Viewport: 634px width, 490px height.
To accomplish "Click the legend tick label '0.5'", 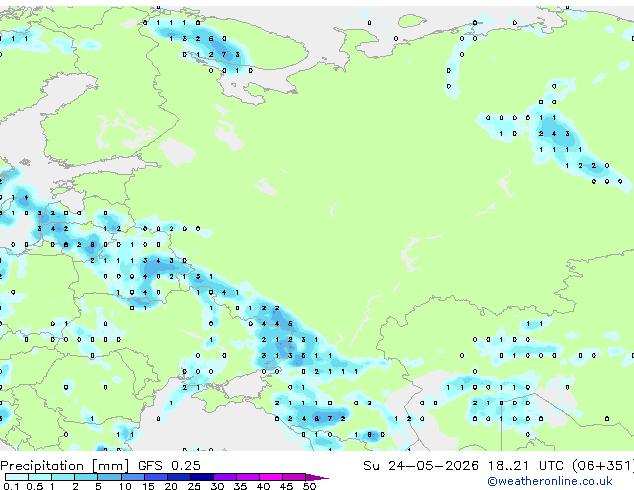I will (x=35, y=486).
